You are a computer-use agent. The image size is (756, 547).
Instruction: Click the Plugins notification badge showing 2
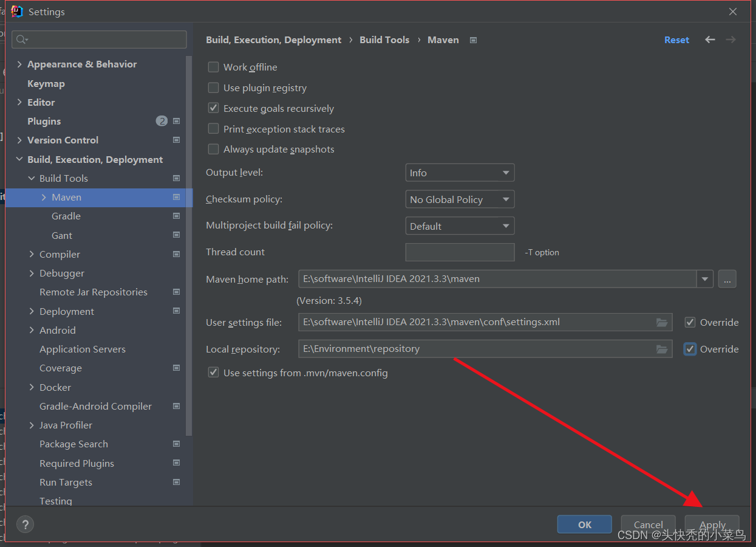pos(162,121)
